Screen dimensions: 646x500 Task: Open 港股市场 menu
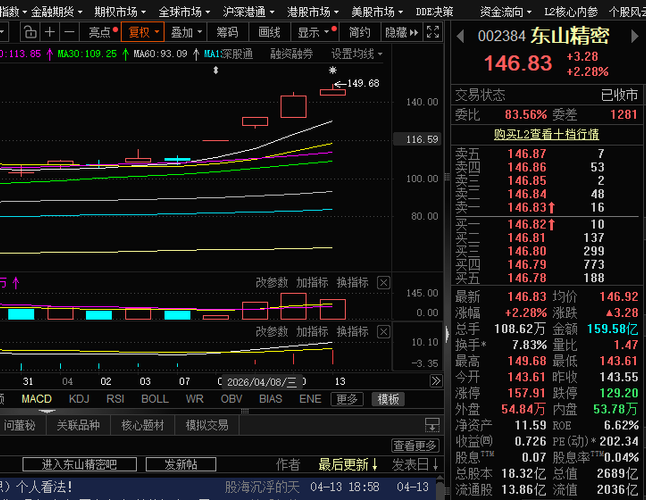point(313,12)
